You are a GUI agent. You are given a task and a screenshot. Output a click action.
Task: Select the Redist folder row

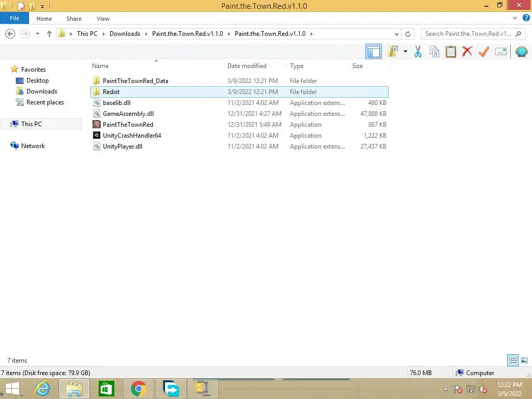point(240,91)
